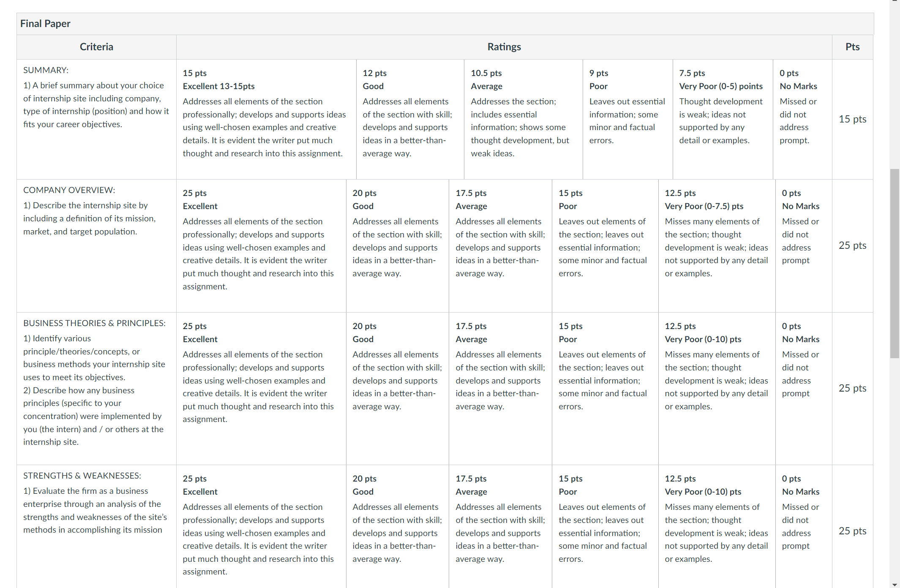This screenshot has height=588, width=900.
Task: Choose Summary '9 pts Poor' rating
Action: click(x=628, y=119)
